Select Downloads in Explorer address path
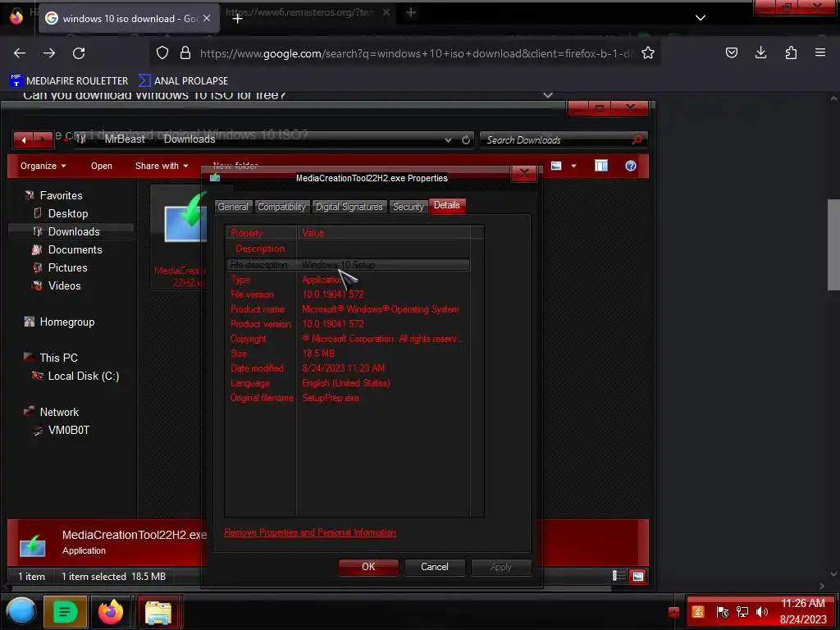This screenshot has width=840, height=630. [x=189, y=139]
